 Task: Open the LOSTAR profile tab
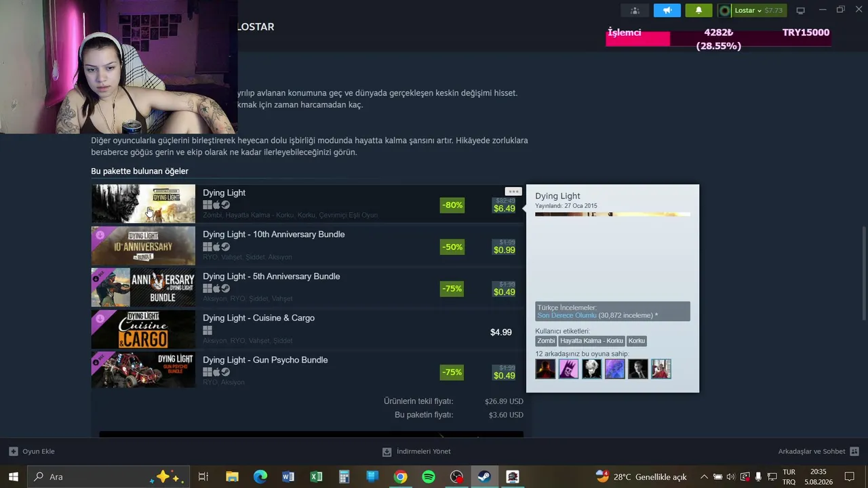pyautogui.click(x=255, y=27)
